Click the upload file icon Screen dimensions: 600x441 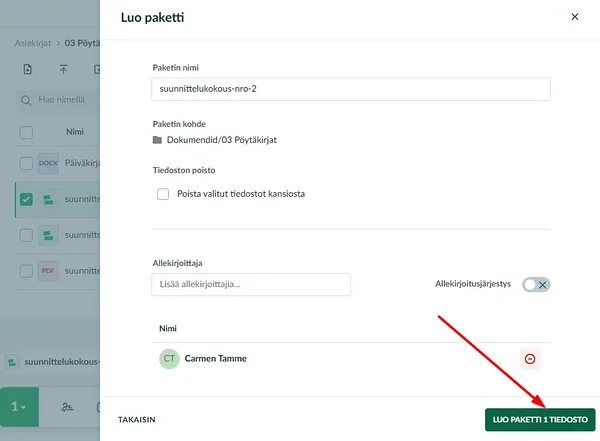pyautogui.click(x=63, y=69)
